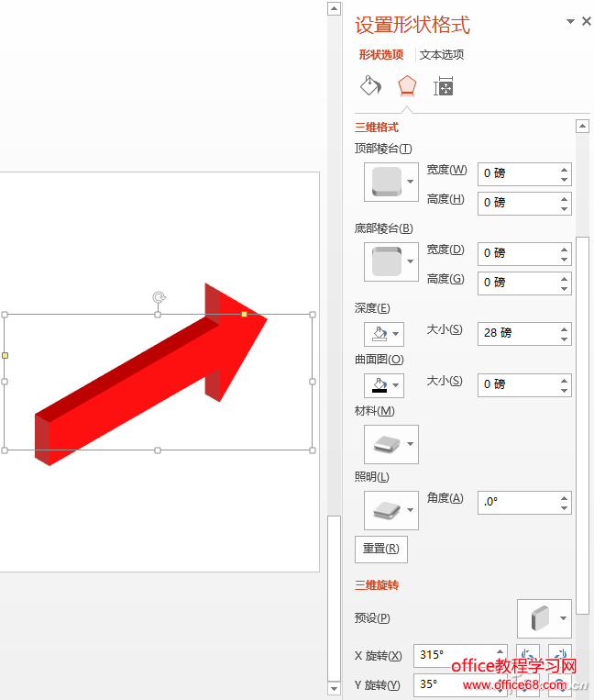
Task: Increase bottom bevel 宽度(D) value
Action: [x=564, y=250]
